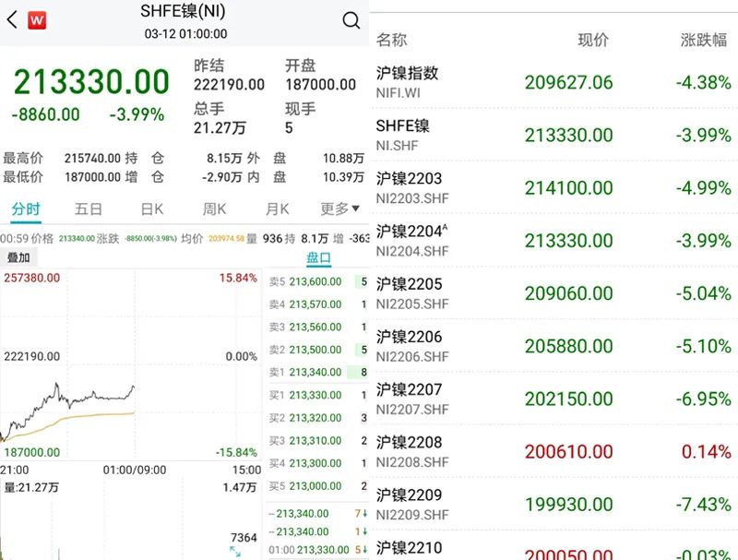The height and width of the screenshot is (560, 738).
Task: Select 卖1 213,340.00 order row
Action: [318, 372]
